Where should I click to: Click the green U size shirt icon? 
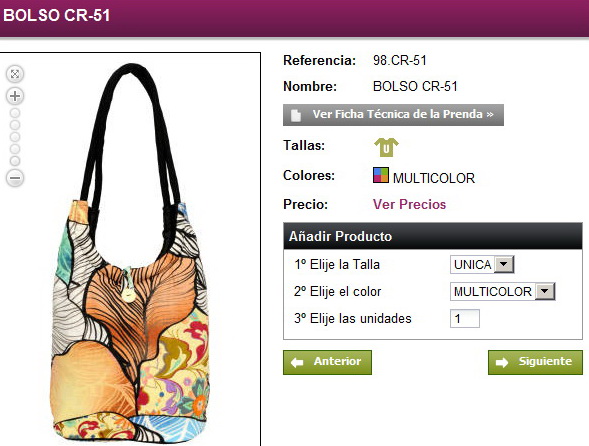tap(386, 147)
